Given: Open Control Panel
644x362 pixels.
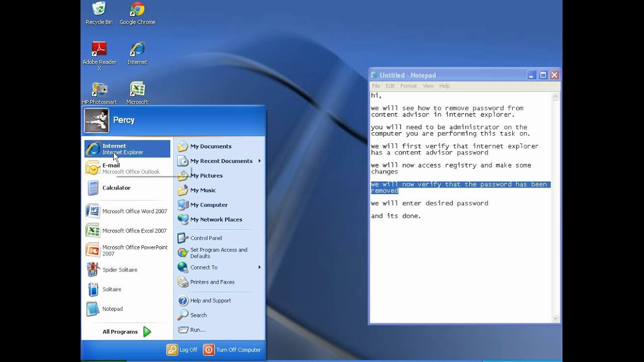Looking at the screenshot, I should point(219,238).
